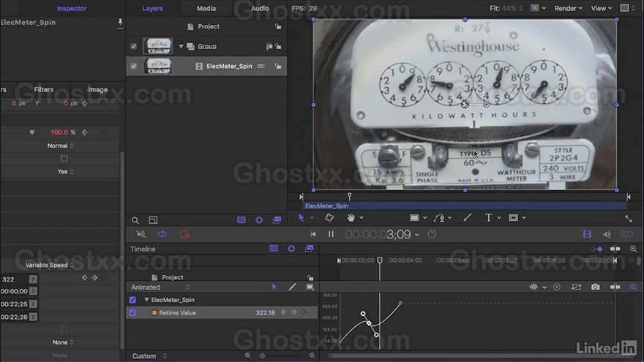The image size is (644, 362).
Task: Switch to the Inspector tab
Action: tap(72, 8)
